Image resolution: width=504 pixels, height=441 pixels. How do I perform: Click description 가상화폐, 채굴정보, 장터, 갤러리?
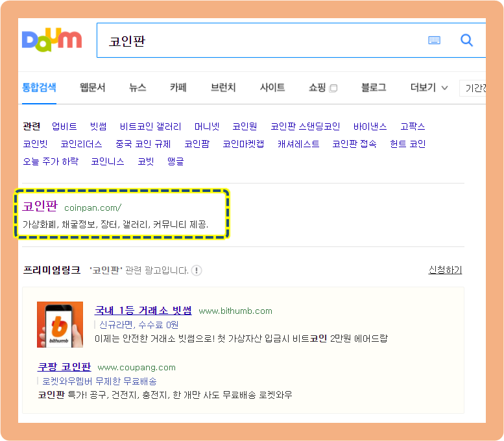click(115, 224)
